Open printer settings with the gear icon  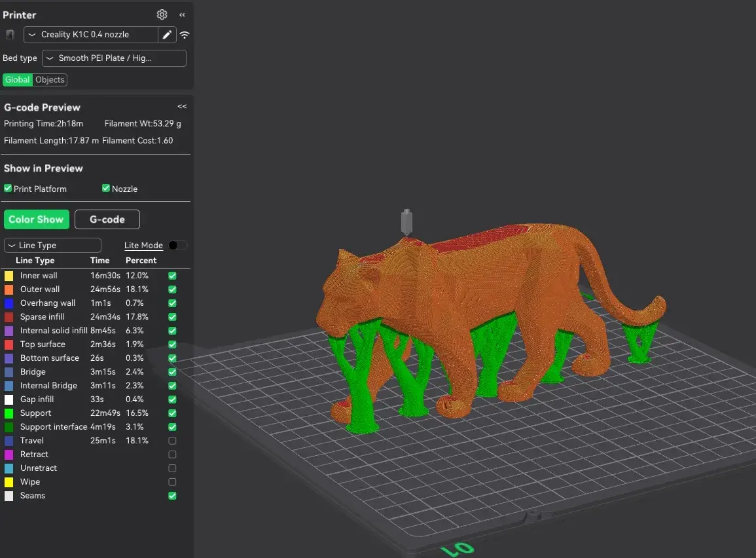pyautogui.click(x=162, y=14)
